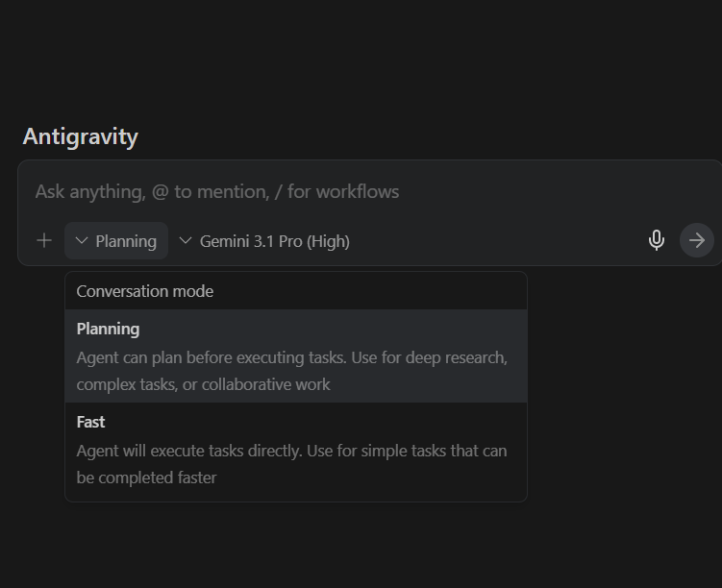Click the plus icon to add context
This screenshot has height=588, width=722.
pyautogui.click(x=44, y=240)
